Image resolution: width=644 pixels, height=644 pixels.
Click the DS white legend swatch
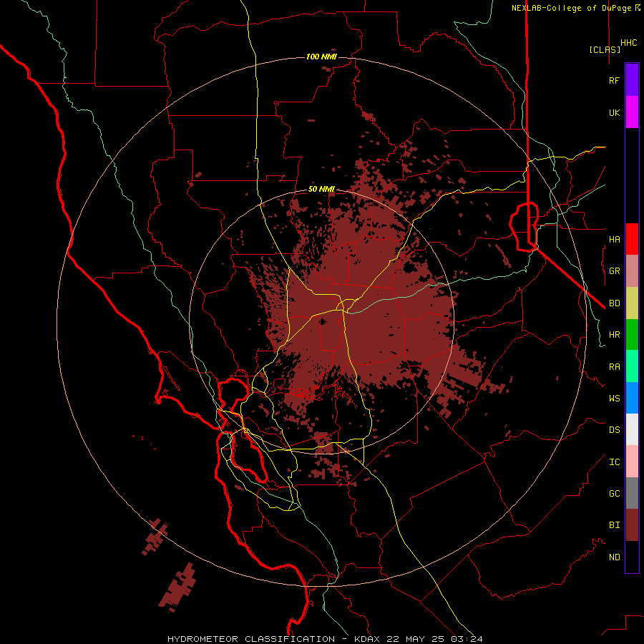(632, 429)
